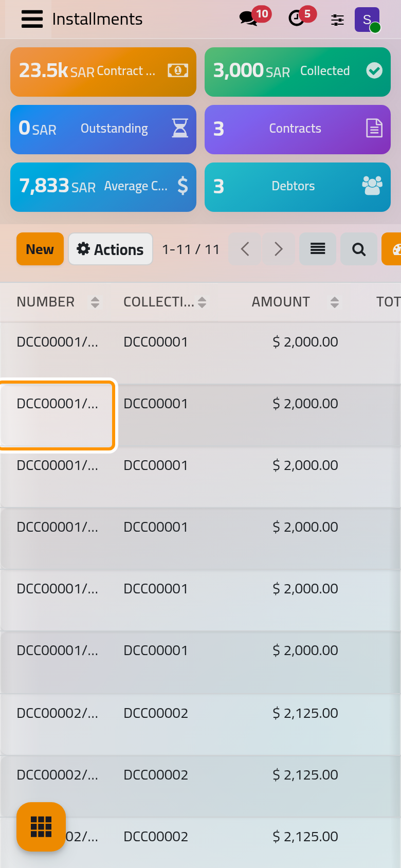Click the document icon on Contracts card
This screenshot has width=401, height=868.
click(x=374, y=128)
